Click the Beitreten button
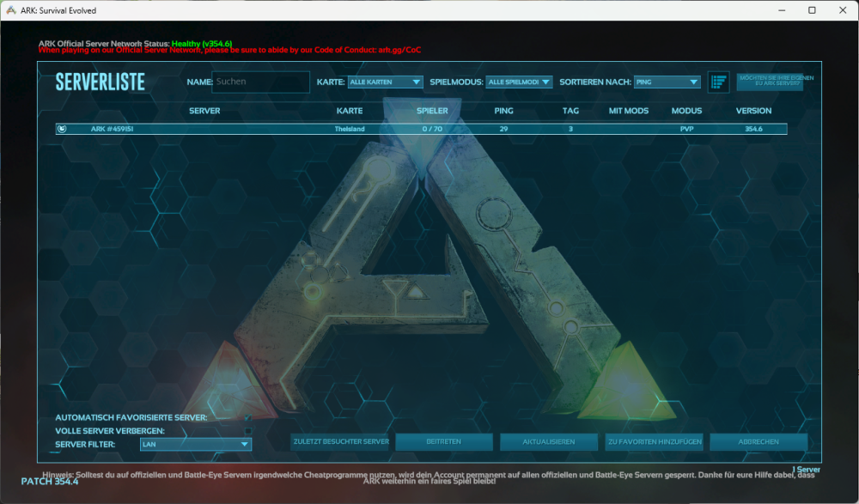 (444, 441)
